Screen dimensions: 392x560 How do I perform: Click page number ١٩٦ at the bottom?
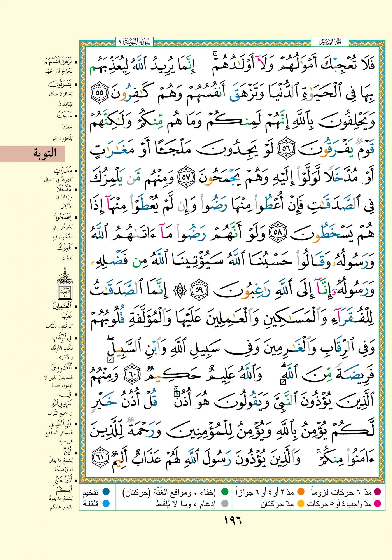pyautogui.click(x=233, y=520)
